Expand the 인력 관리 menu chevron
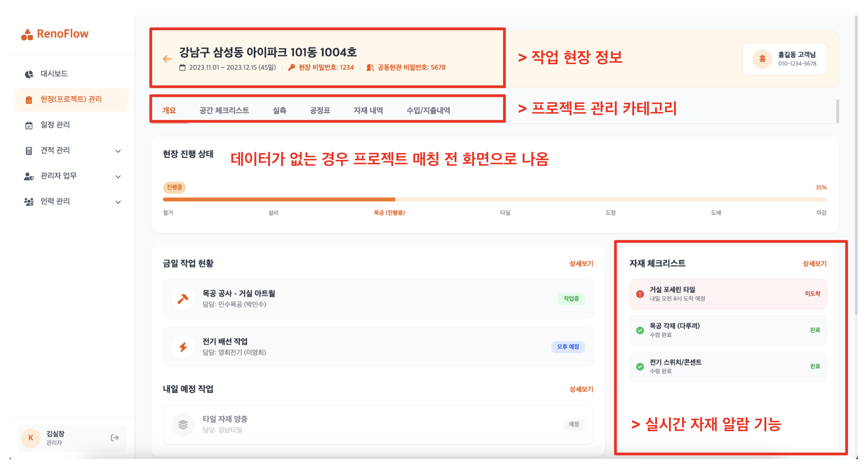Image resolution: width=868 pixels, height=474 pixels. (x=118, y=202)
